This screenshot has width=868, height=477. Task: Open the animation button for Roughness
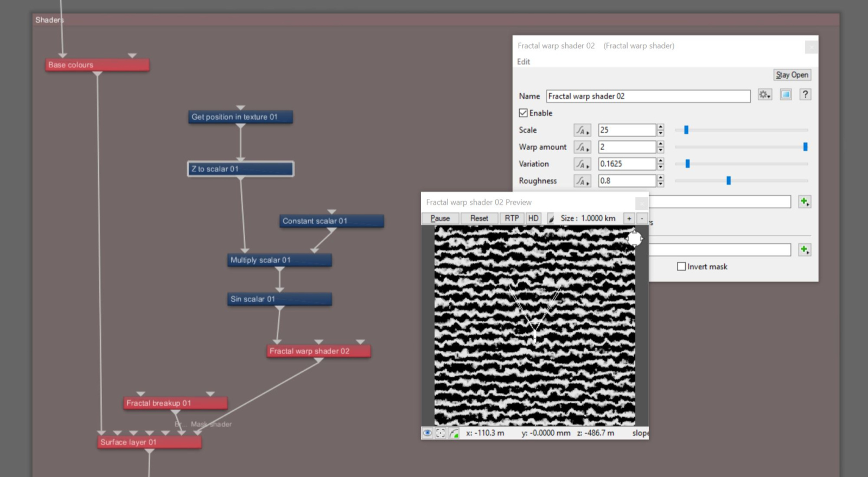(582, 181)
